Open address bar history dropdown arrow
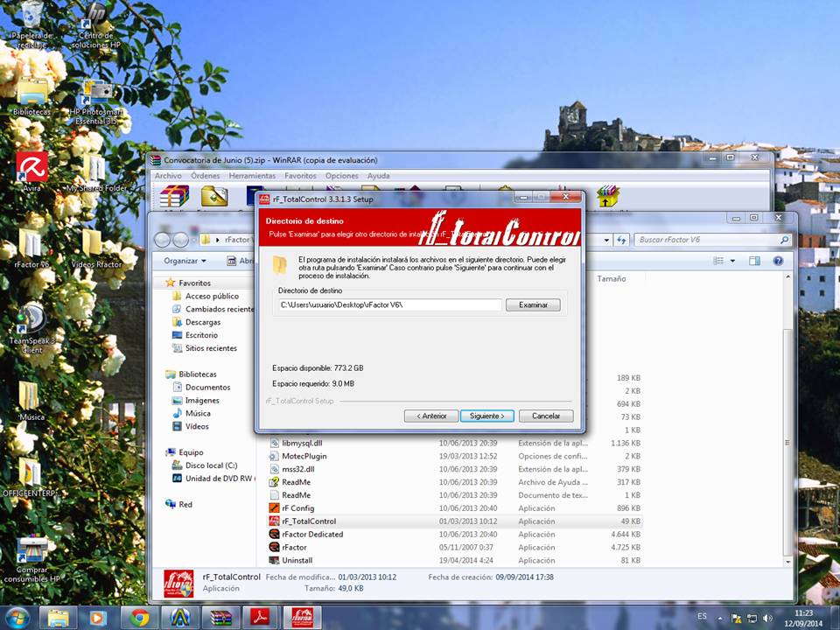The height and width of the screenshot is (630, 840). (606, 240)
